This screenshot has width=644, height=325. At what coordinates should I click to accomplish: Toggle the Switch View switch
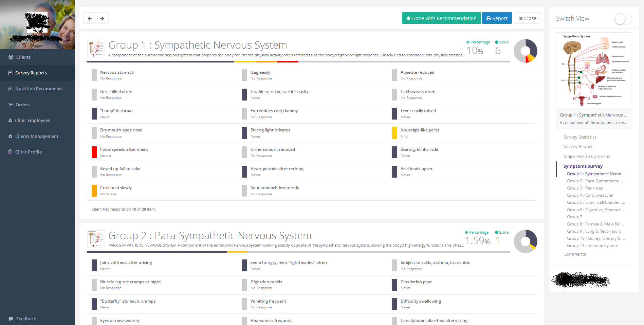coord(623,19)
